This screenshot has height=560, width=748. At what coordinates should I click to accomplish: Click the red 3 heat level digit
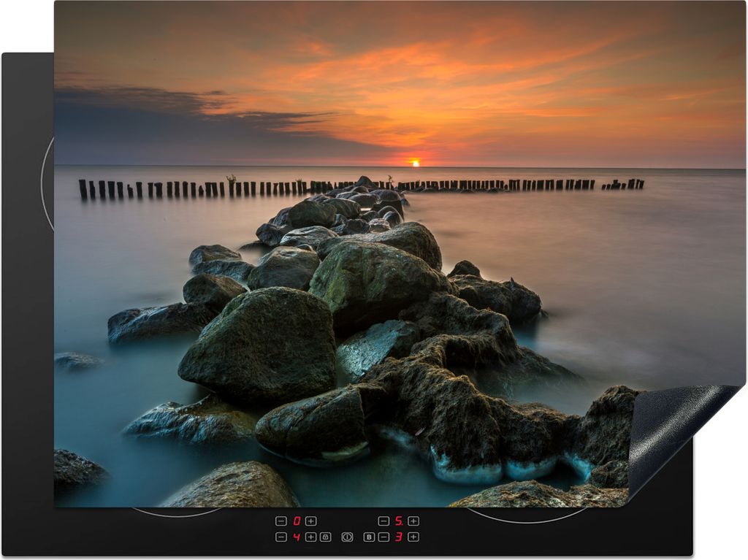coord(399,537)
